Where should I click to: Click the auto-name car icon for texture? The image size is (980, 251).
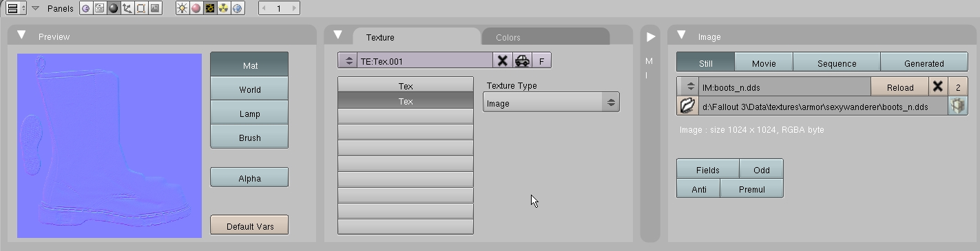[522, 61]
